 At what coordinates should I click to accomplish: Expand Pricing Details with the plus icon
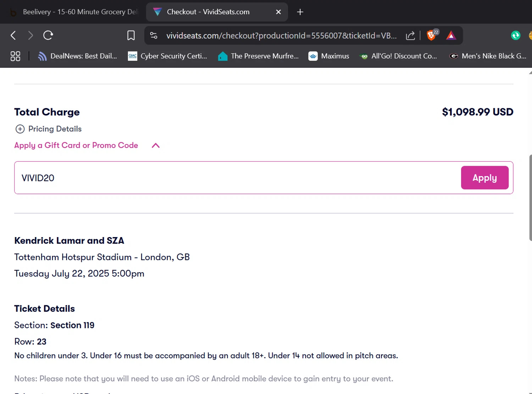coord(20,129)
